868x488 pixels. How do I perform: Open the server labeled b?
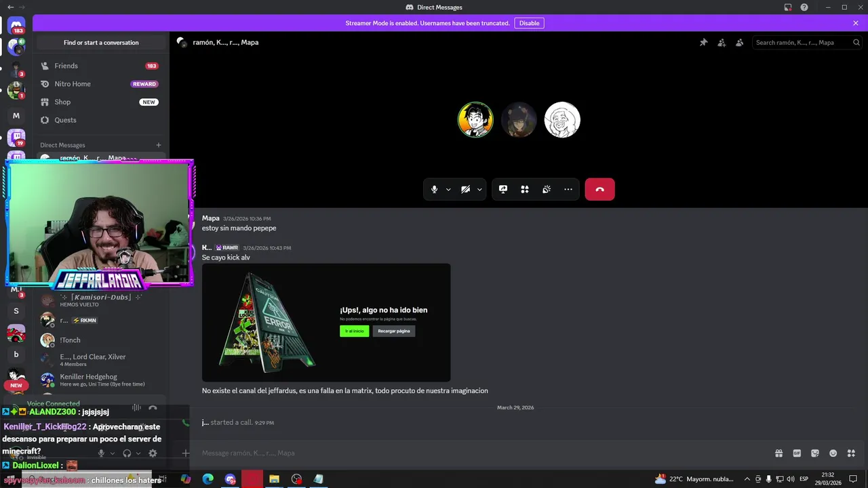16,354
